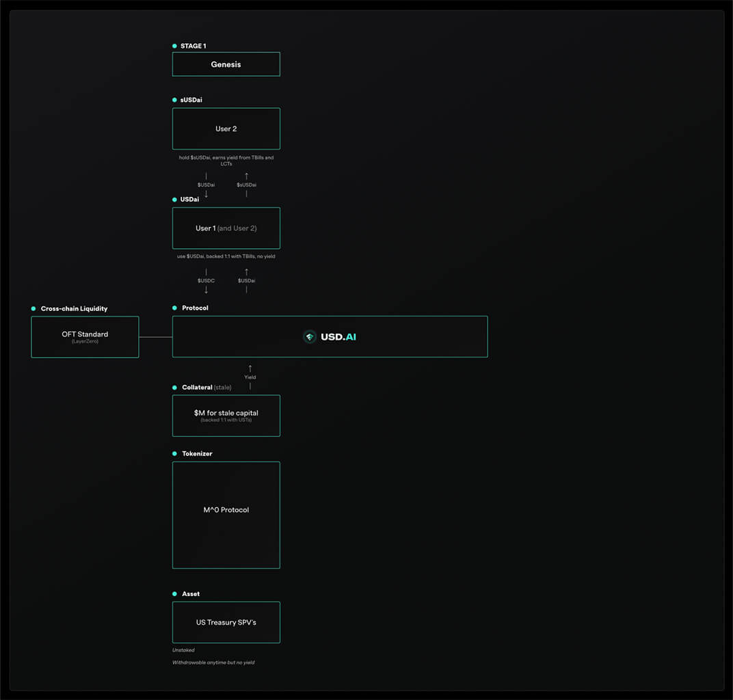Click the USD.AI shield logo icon
Viewport: 733px width, 700px height.
pyautogui.click(x=310, y=336)
